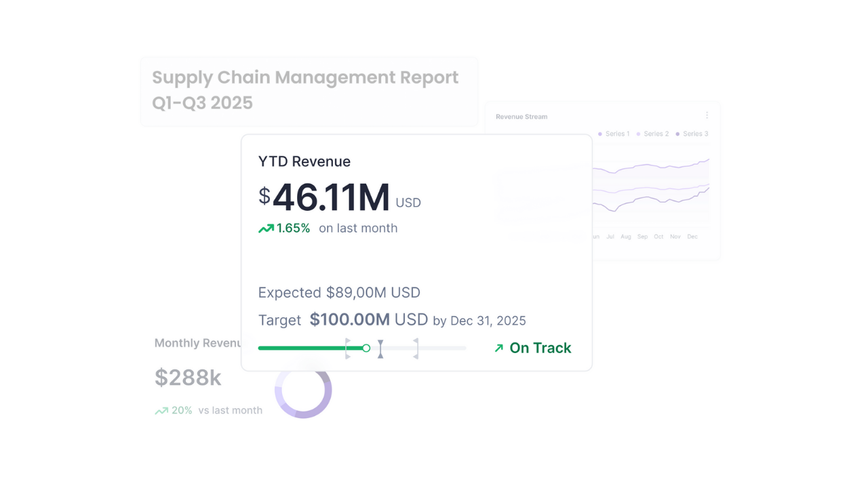
Task: Click the $288k monthly revenue value
Action: coord(188,378)
